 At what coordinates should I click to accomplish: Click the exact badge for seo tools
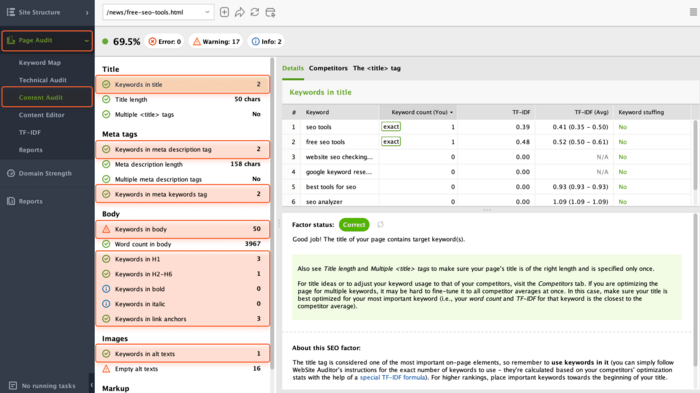tap(391, 127)
